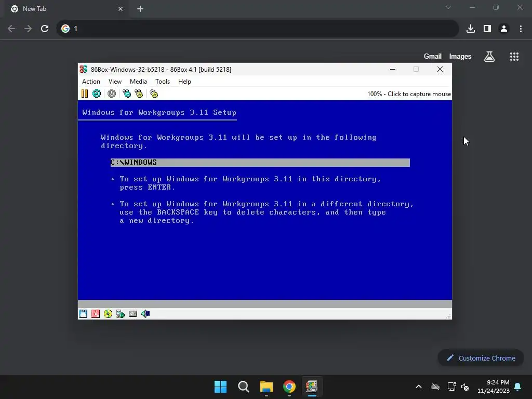Click the CD-ROM disc status icon

click(x=108, y=314)
